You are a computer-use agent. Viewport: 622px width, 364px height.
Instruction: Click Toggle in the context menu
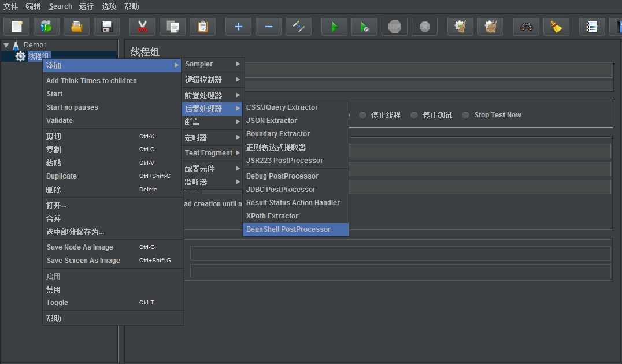point(113,303)
